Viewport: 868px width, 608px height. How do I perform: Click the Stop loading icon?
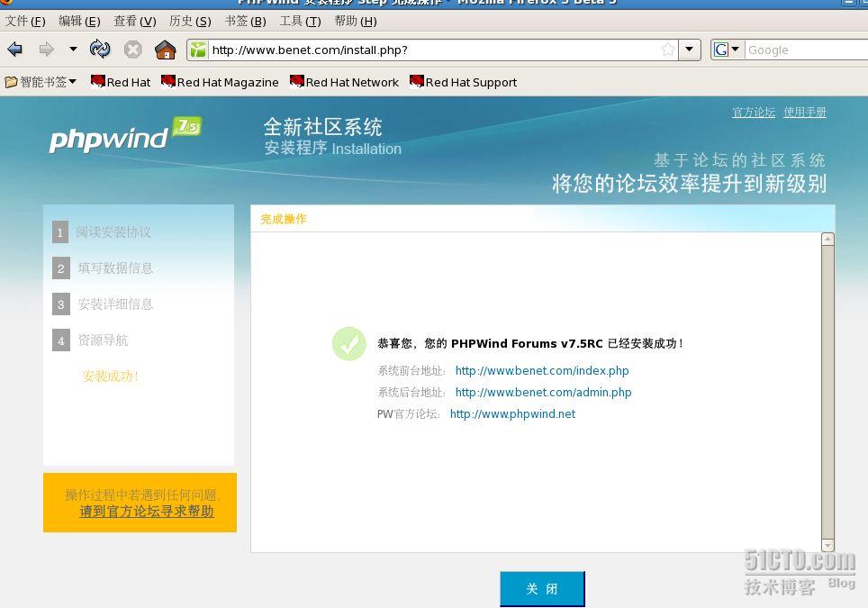pos(133,50)
